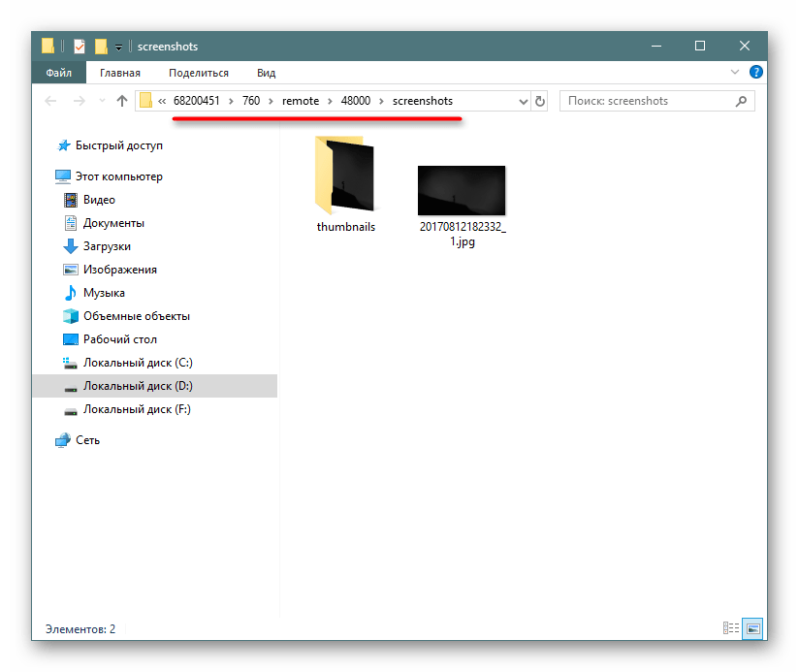Click the 68200451 breadcrumb segment
This screenshot has width=799, height=672.
click(197, 101)
